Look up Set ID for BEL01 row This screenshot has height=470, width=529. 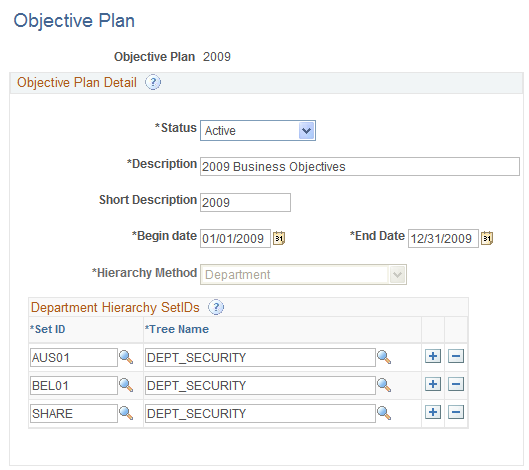126,385
